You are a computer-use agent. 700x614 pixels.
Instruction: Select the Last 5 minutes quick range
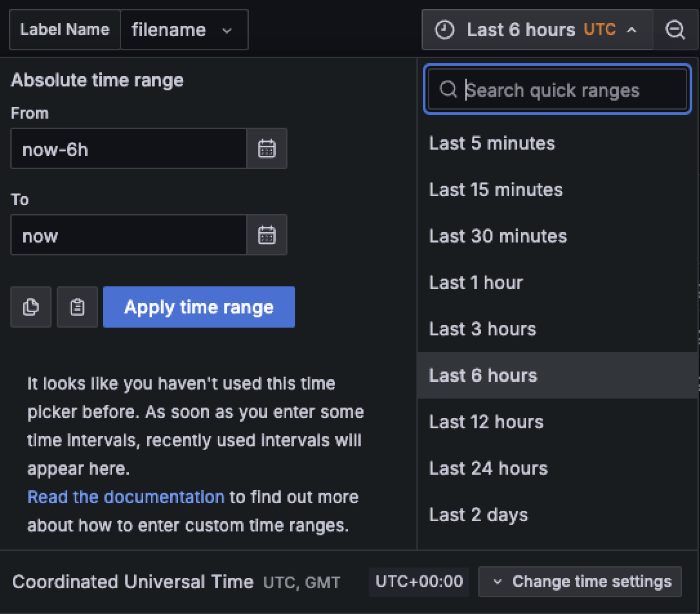[492, 143]
